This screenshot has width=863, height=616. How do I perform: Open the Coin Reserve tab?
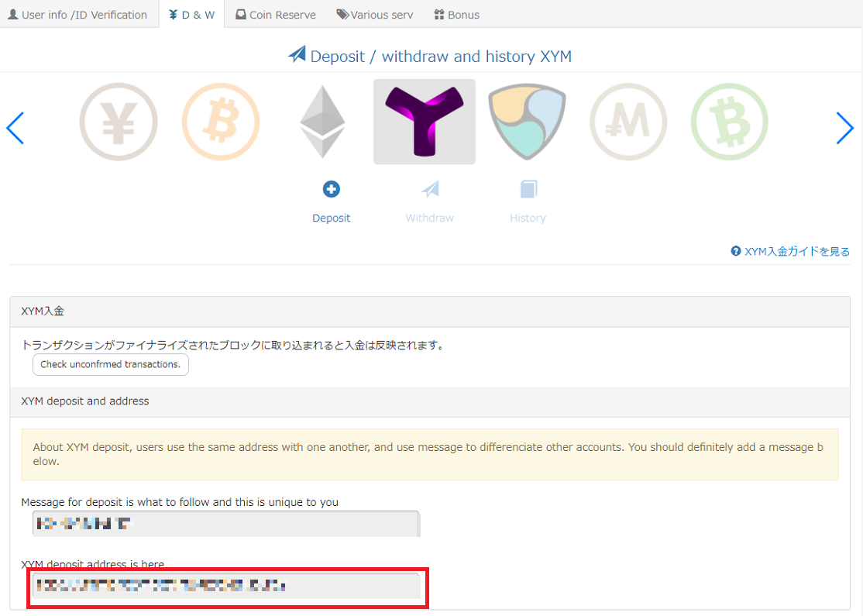[x=276, y=14]
